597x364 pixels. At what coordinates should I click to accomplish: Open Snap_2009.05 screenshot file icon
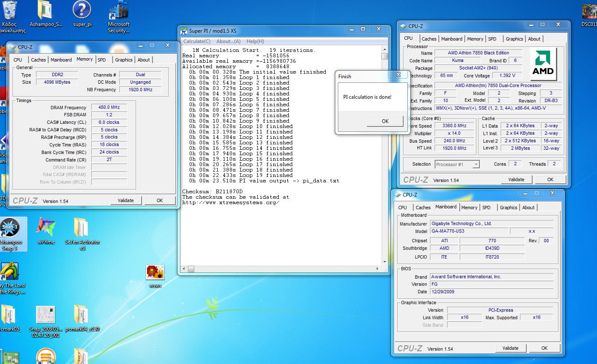[46, 322]
